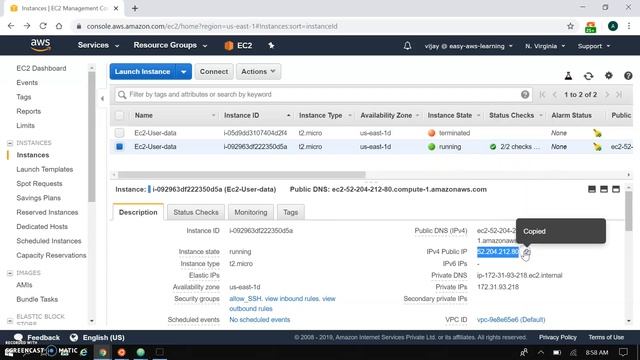
Task: Open Spot Requests in sidebar
Action: tap(39, 184)
